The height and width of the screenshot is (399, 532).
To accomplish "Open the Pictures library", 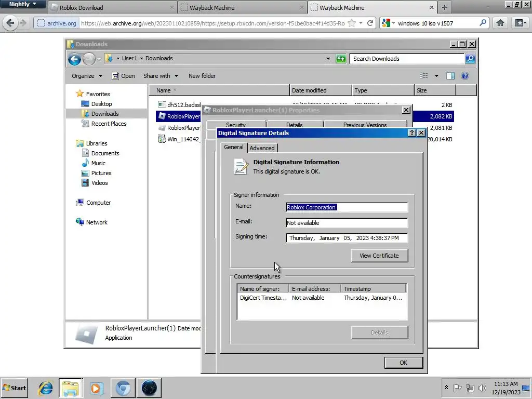I will tap(96, 173).
